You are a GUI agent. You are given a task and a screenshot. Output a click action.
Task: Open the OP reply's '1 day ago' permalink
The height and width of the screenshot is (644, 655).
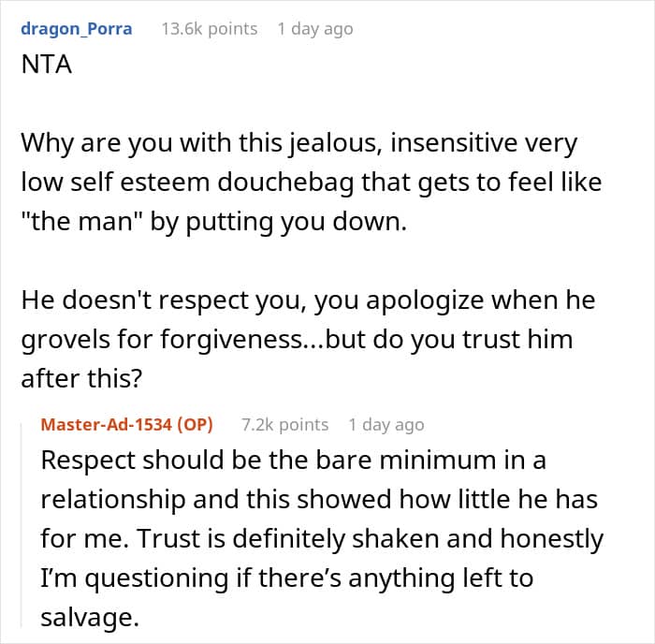coord(386,425)
